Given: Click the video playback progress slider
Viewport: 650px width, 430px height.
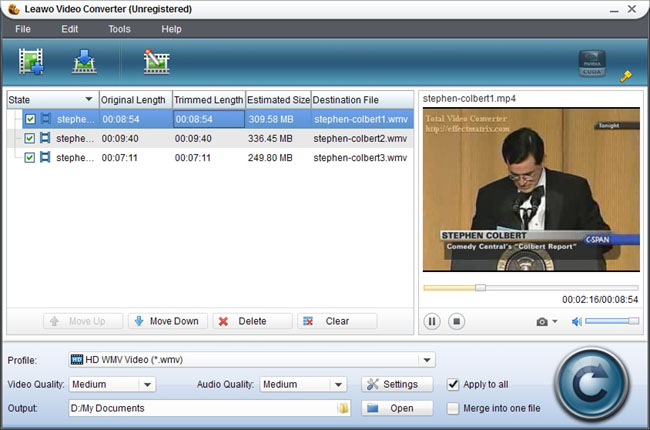Looking at the screenshot, I should point(531,287).
